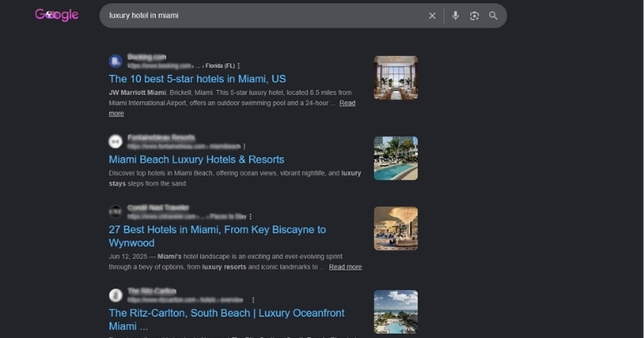644x338 pixels.
Task: Click the chandelier lounge thumbnail for the 27 Best Hotels result
Action: (x=395, y=228)
